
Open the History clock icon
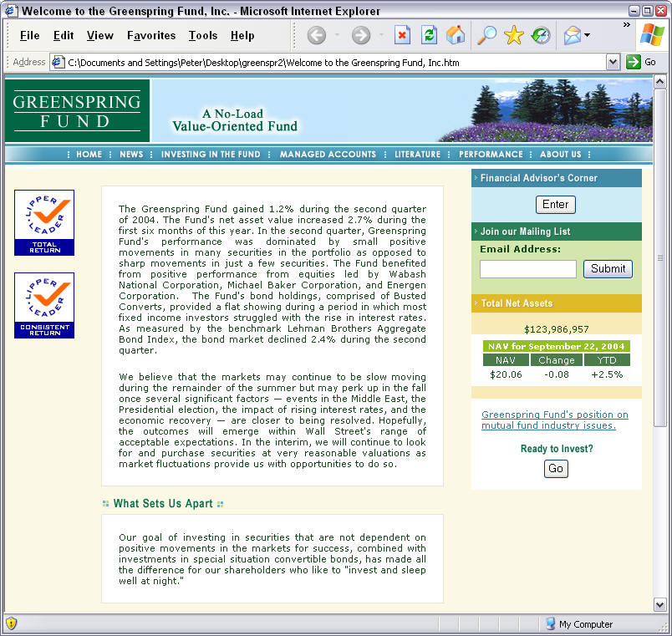coord(541,35)
